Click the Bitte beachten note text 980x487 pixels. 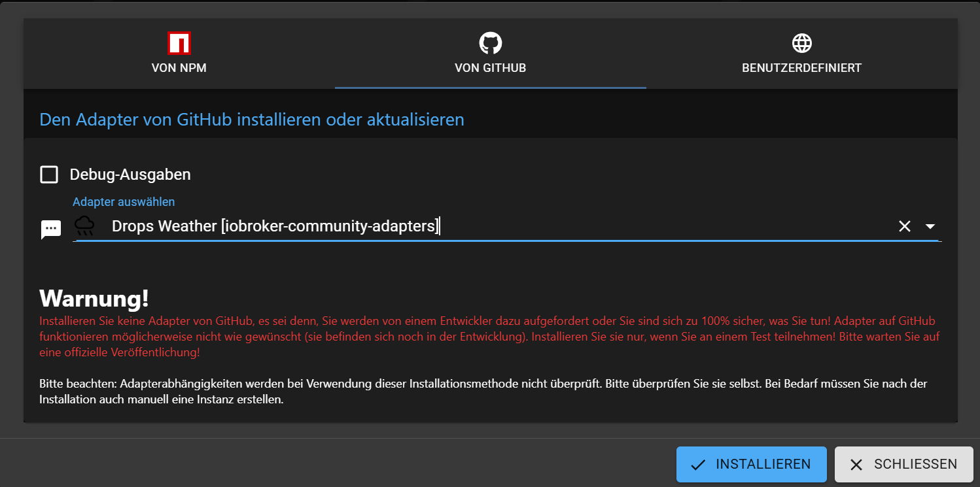point(483,392)
